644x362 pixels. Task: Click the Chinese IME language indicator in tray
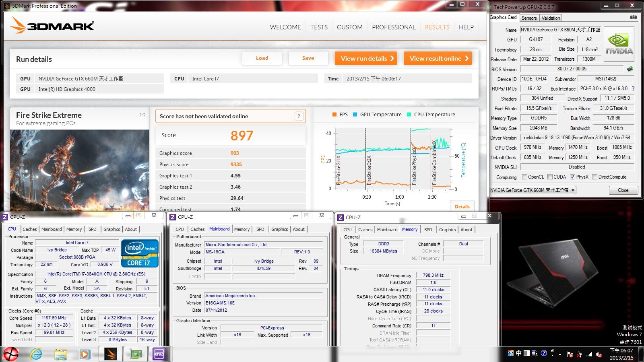519,354
